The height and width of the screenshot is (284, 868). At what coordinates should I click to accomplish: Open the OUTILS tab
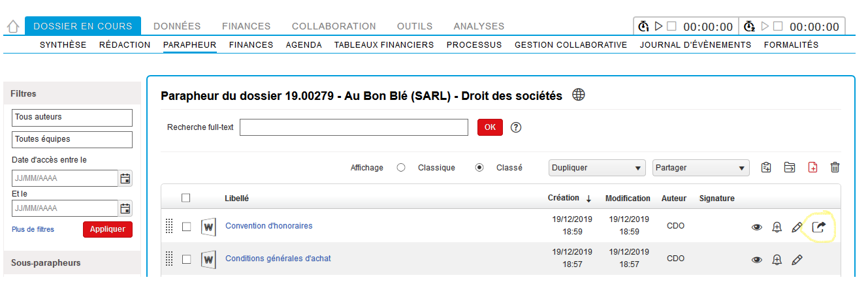pos(415,26)
